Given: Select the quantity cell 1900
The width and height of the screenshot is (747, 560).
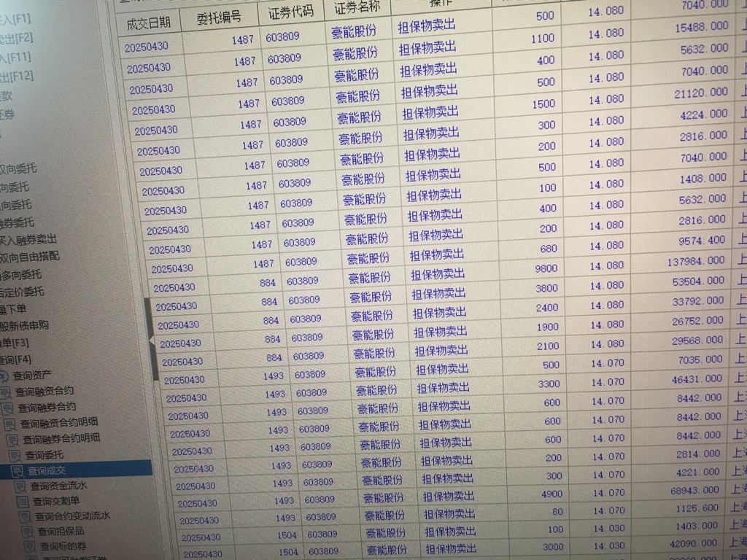Looking at the screenshot, I should [547, 327].
